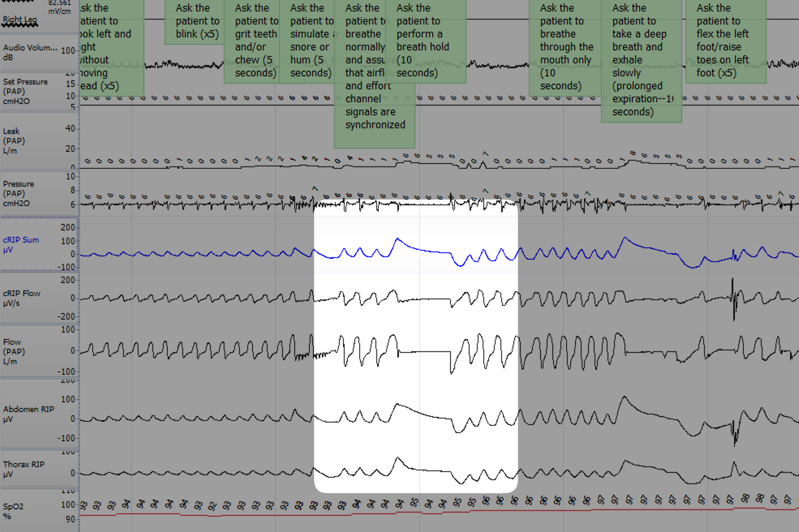Select the SpO2 percentage channel label
This screenshot has width=799, height=532.
[x=15, y=511]
